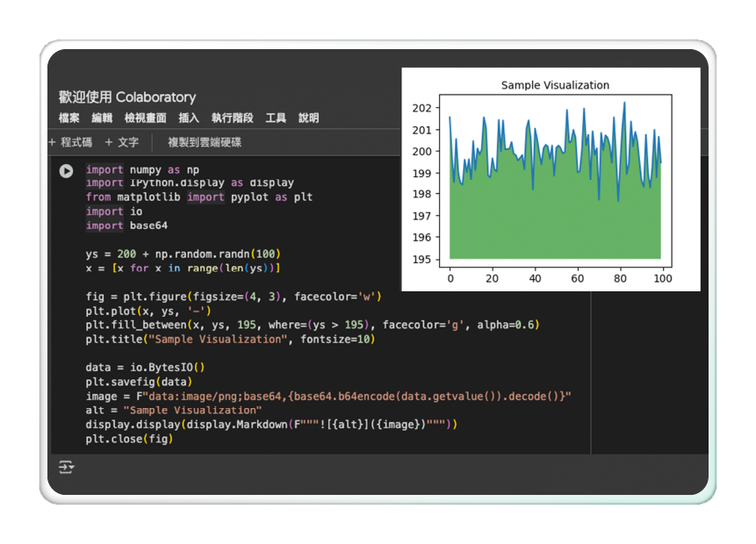This screenshot has height=544, width=756.
Task: Place cursor on the plt.savefig(data) line
Action: pyautogui.click(x=138, y=382)
